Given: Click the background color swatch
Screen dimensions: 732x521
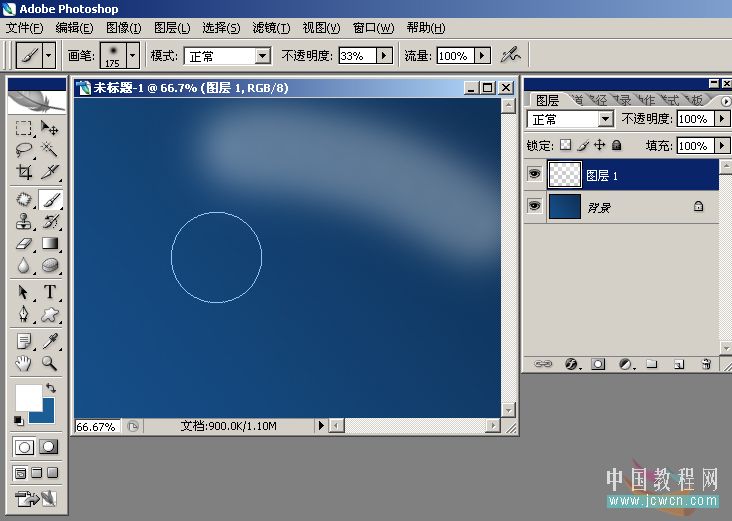Looking at the screenshot, I should (x=45, y=414).
